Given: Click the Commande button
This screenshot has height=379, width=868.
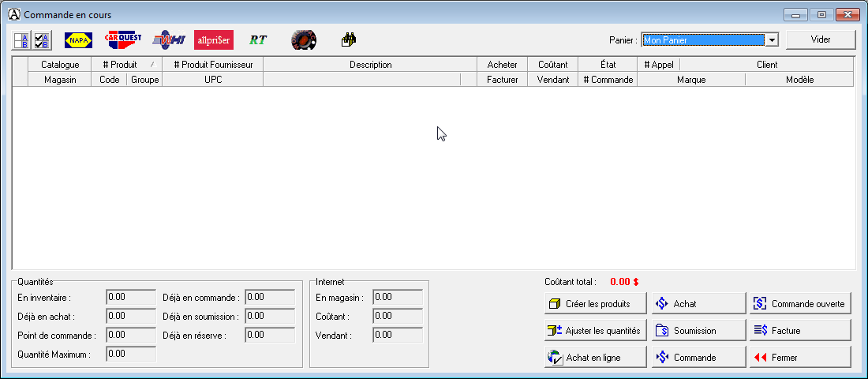Looking at the screenshot, I should click(x=699, y=358).
